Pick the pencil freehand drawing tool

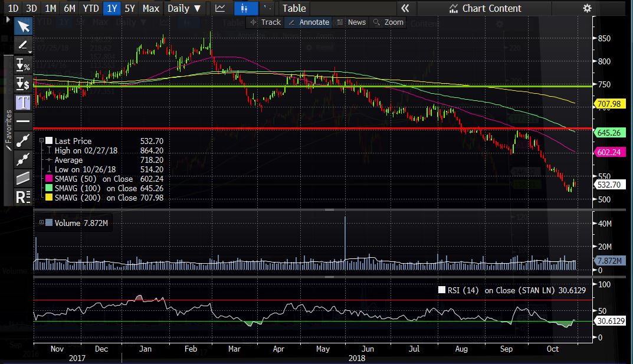pos(23,45)
